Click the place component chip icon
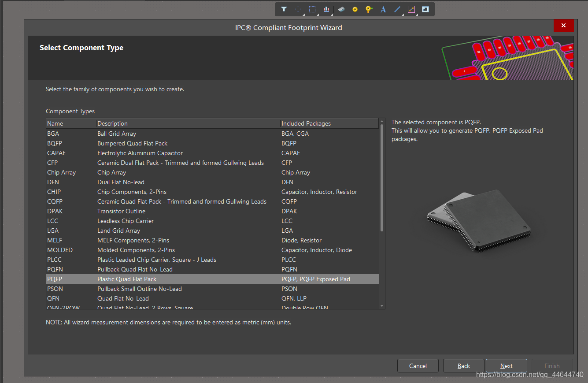The width and height of the screenshot is (588, 383). (x=341, y=9)
